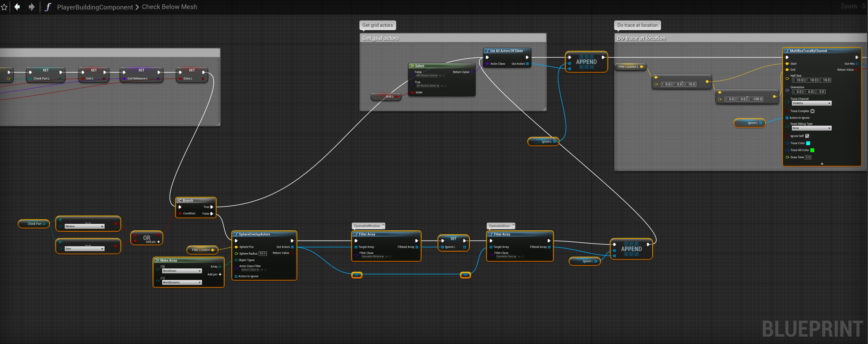The height and width of the screenshot is (344, 868).
Task: Uncheck the Ignore Self checkbox
Action: (807, 136)
